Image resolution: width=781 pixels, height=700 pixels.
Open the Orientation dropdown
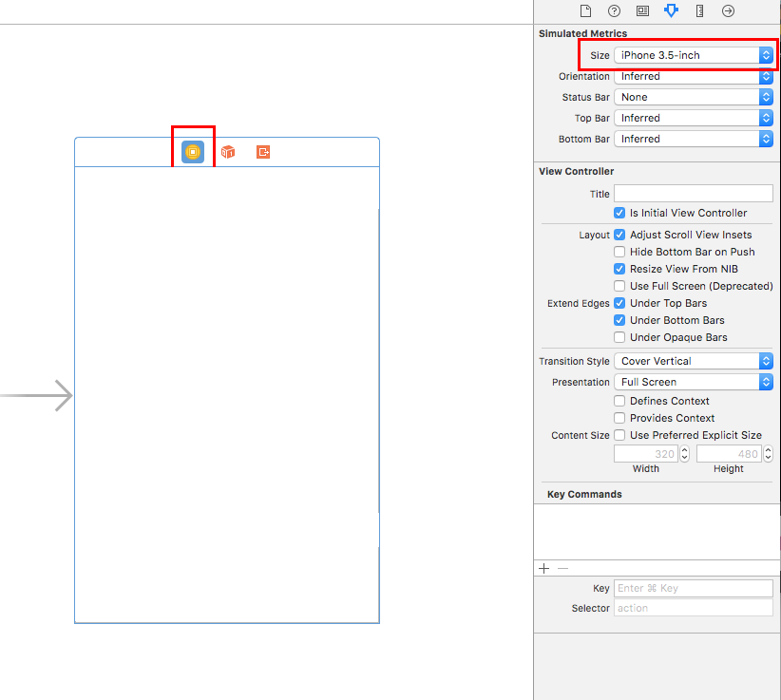coord(694,76)
